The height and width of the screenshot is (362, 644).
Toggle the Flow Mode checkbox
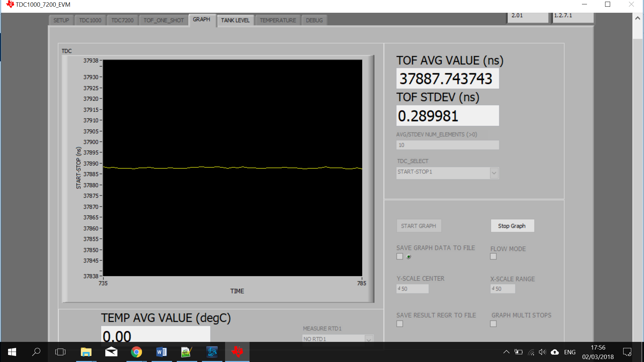click(x=493, y=256)
